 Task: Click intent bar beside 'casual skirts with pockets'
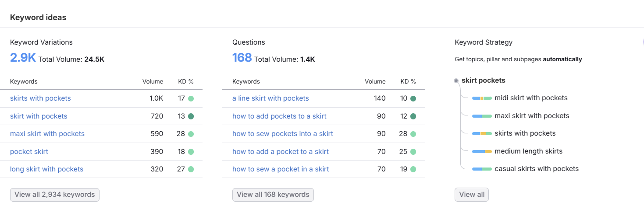point(482,169)
